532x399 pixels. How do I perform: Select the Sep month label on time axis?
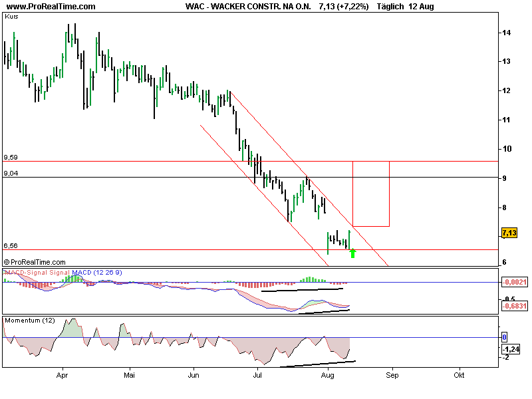392,376
